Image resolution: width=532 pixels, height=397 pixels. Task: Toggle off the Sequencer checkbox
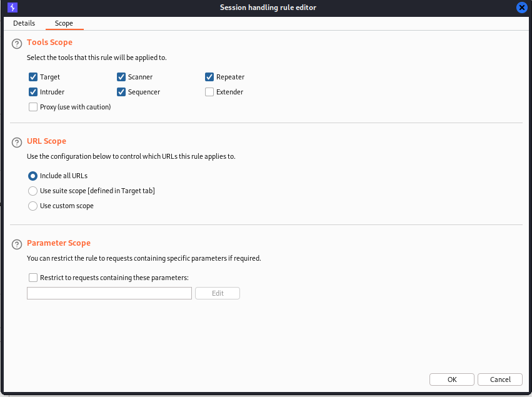coord(121,92)
